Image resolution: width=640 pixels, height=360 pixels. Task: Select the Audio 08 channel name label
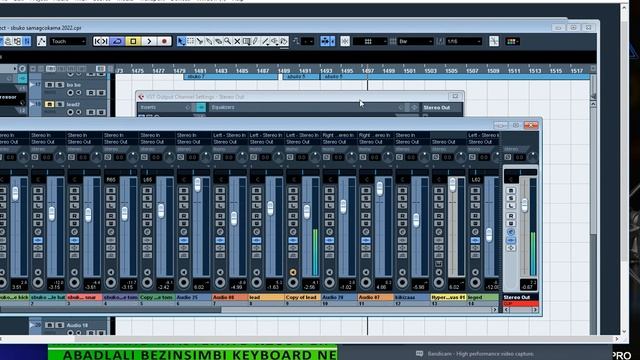pyautogui.click(x=229, y=298)
